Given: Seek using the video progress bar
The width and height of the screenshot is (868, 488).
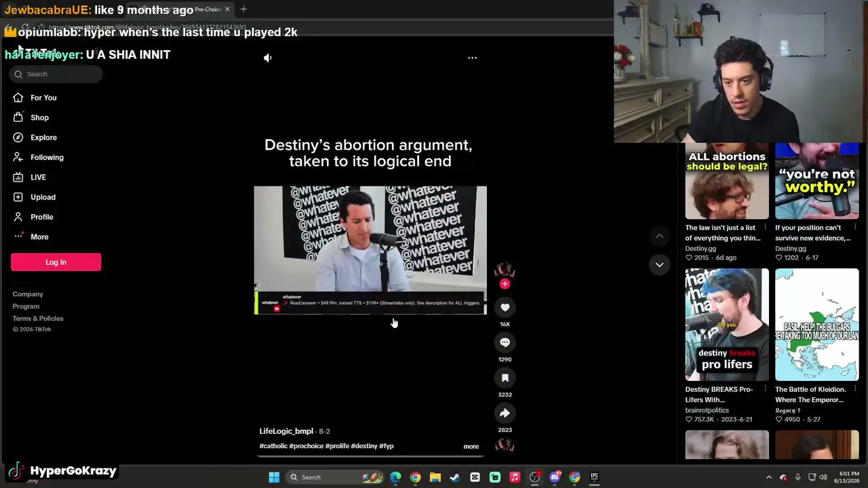Looking at the screenshot, I should point(370,455).
